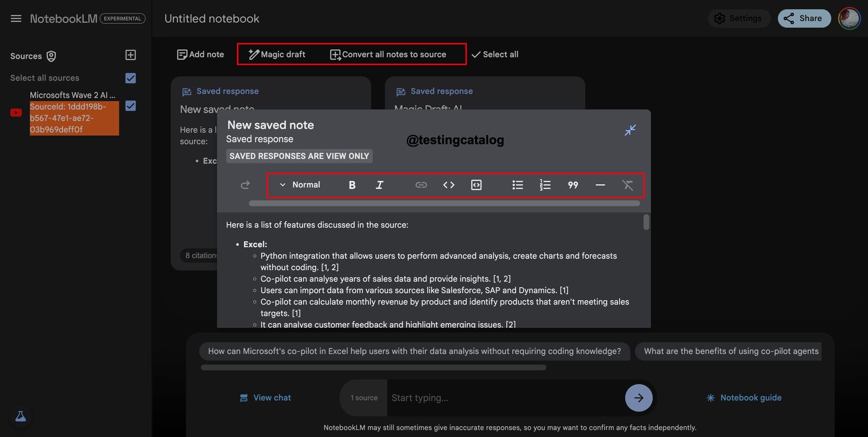
Task: Click the redo arrow in note toolbar
Action: [x=245, y=185]
